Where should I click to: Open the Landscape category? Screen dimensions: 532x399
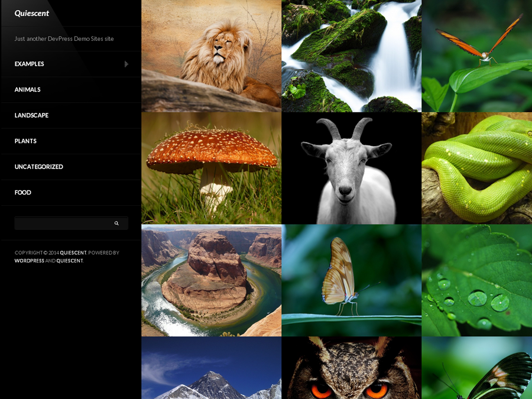31,115
